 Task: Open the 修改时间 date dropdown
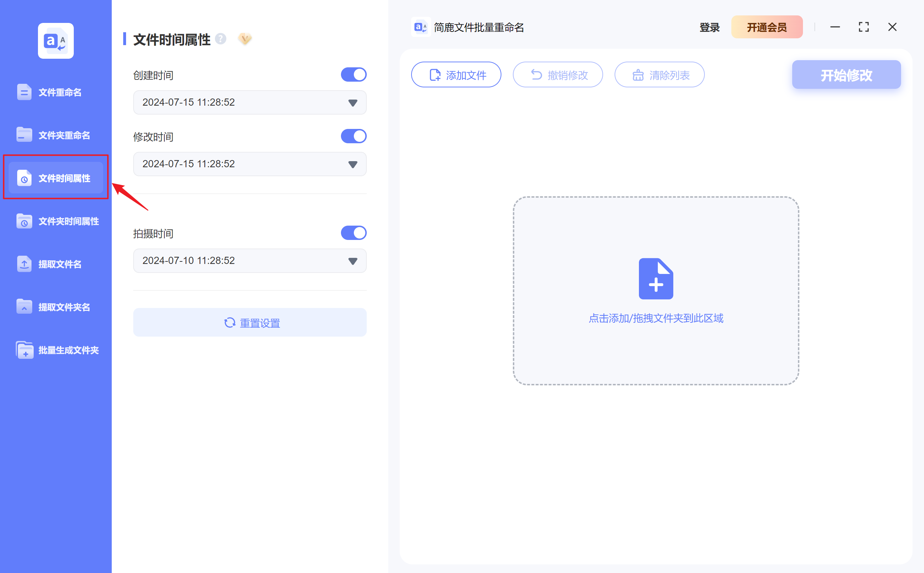tap(352, 164)
